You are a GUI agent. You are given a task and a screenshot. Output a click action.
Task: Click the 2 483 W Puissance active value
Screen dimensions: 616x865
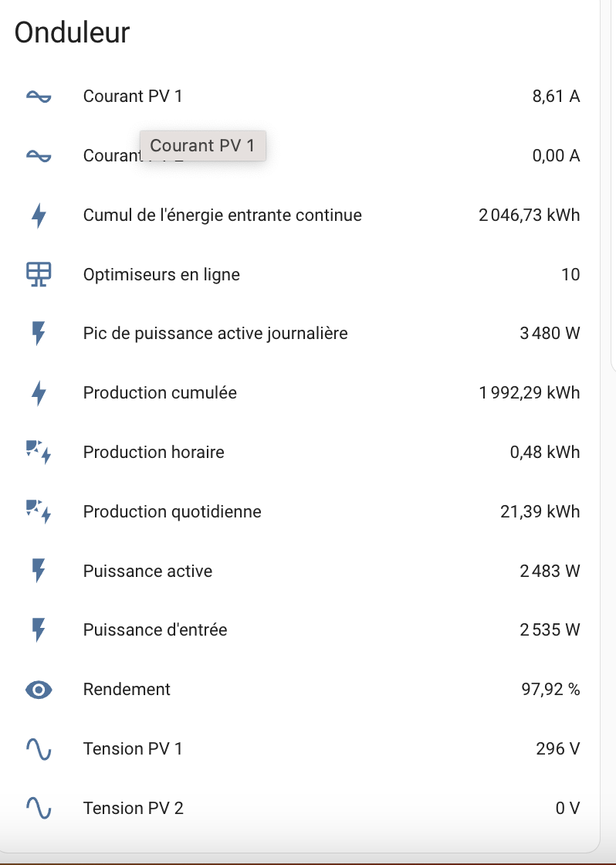pyautogui.click(x=550, y=571)
